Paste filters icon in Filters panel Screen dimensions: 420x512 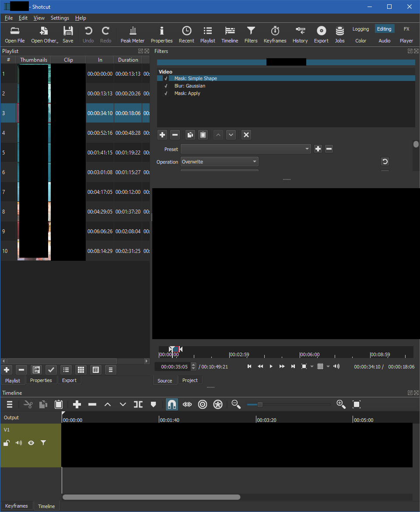pos(203,135)
